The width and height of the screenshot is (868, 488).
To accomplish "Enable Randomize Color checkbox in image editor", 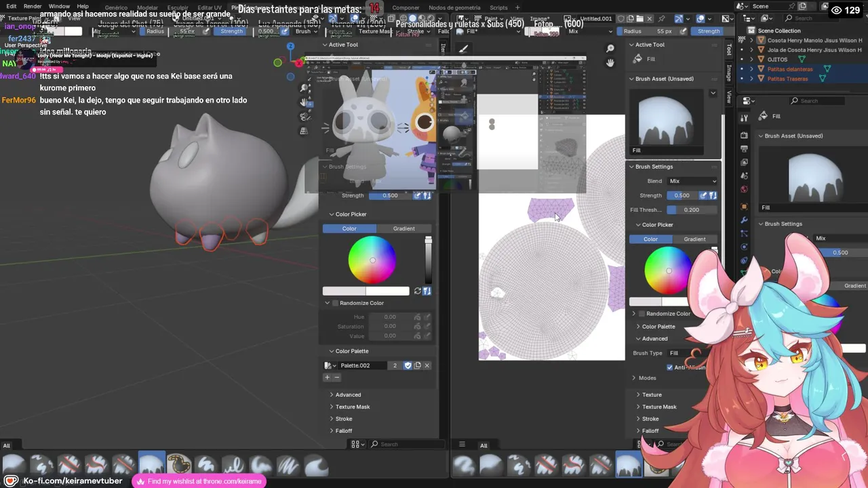I will (642, 314).
